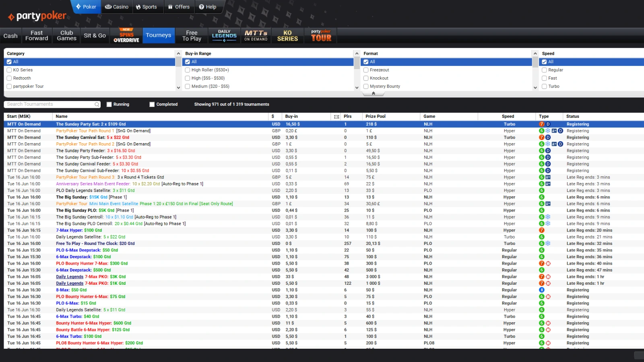
Task: Click the partypoker logo
Action: (x=37, y=16)
